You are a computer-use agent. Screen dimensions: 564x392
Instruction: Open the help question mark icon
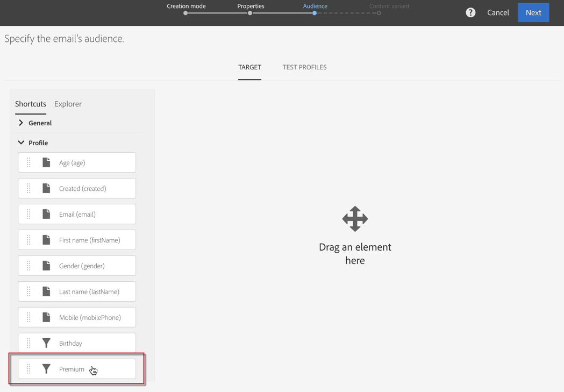tap(470, 12)
